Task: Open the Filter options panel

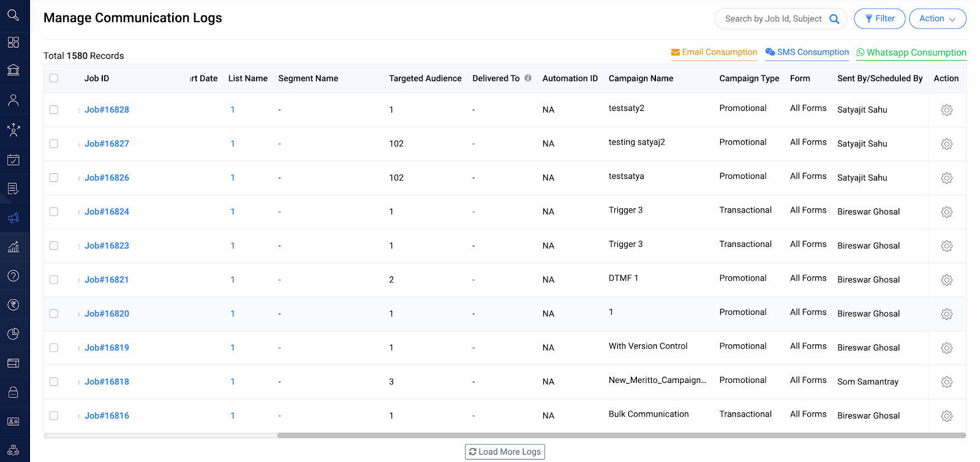Action: pos(879,19)
